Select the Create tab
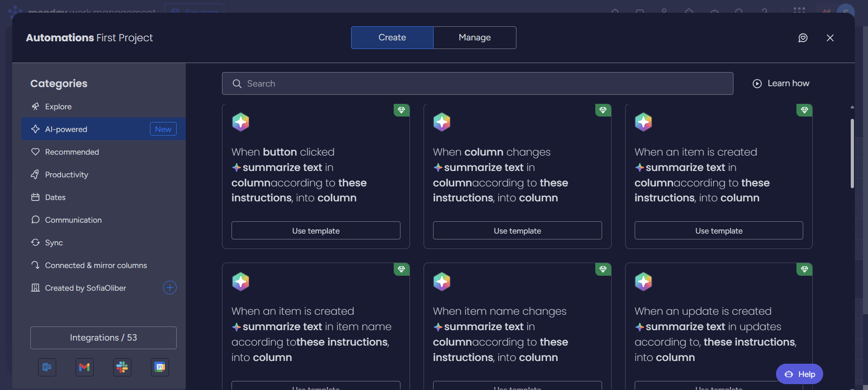868x390 pixels. tap(392, 38)
